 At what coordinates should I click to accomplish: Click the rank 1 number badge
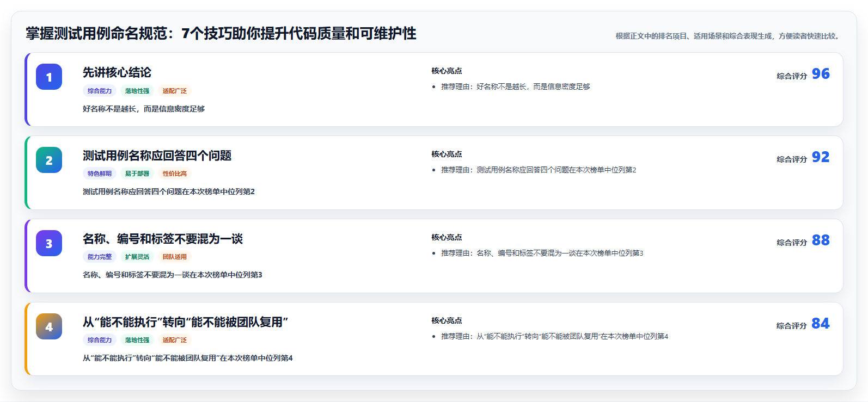[49, 77]
